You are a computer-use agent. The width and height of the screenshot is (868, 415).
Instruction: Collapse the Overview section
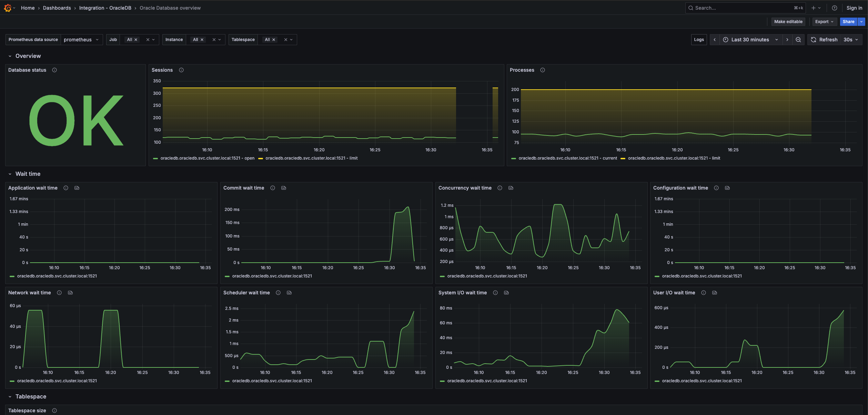pos(10,56)
